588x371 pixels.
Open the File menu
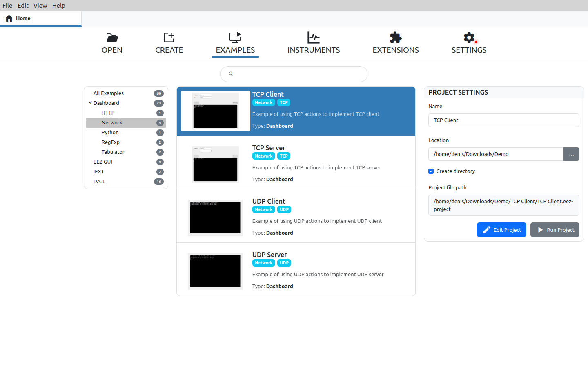tap(7, 6)
